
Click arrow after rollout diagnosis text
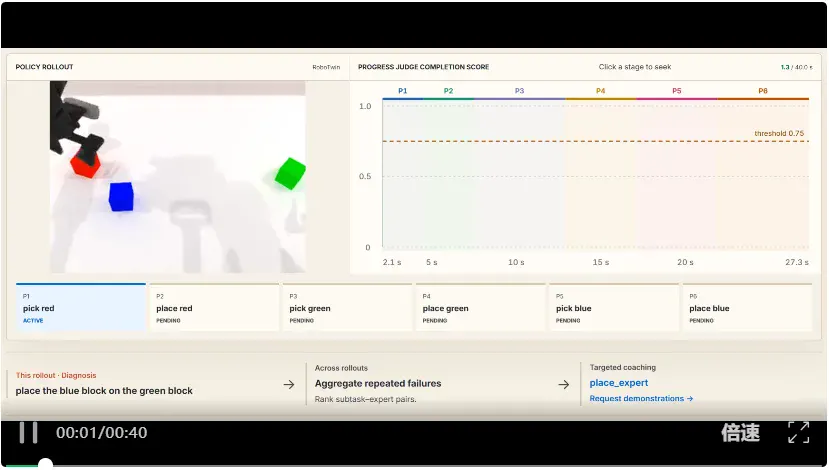289,384
